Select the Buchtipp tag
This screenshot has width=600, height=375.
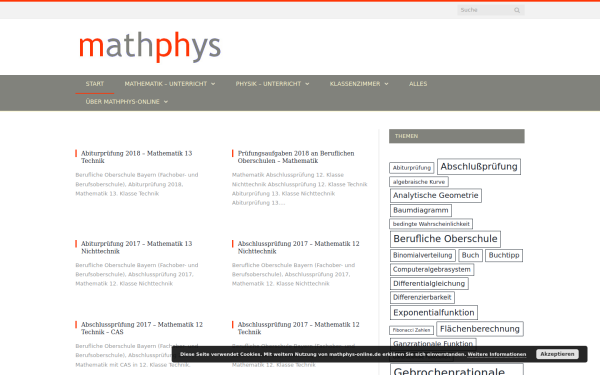click(x=504, y=255)
